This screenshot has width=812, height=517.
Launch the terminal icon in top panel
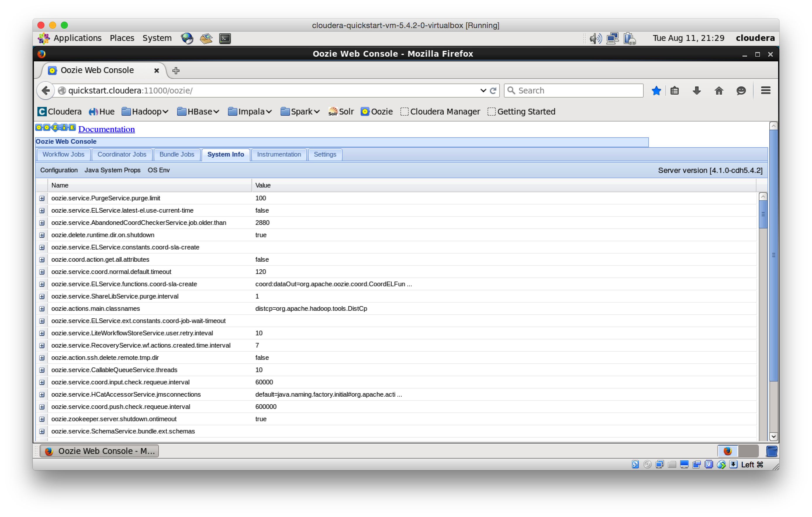click(x=225, y=39)
